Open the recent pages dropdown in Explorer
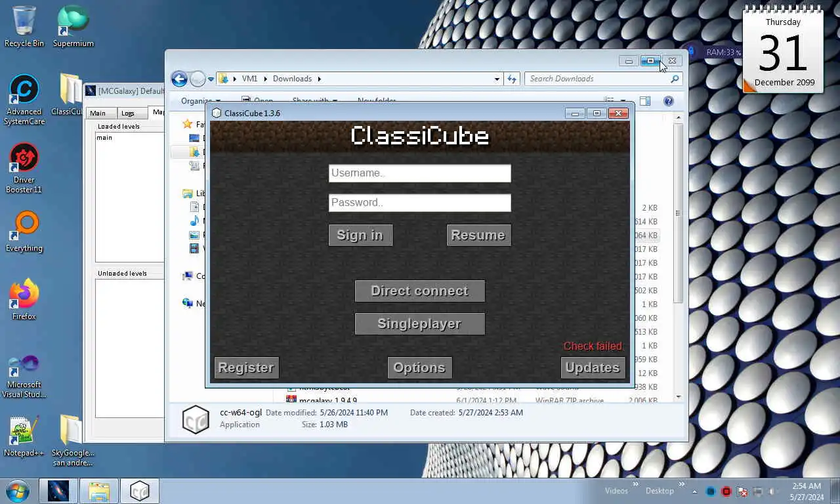This screenshot has width=840, height=504. point(211,79)
